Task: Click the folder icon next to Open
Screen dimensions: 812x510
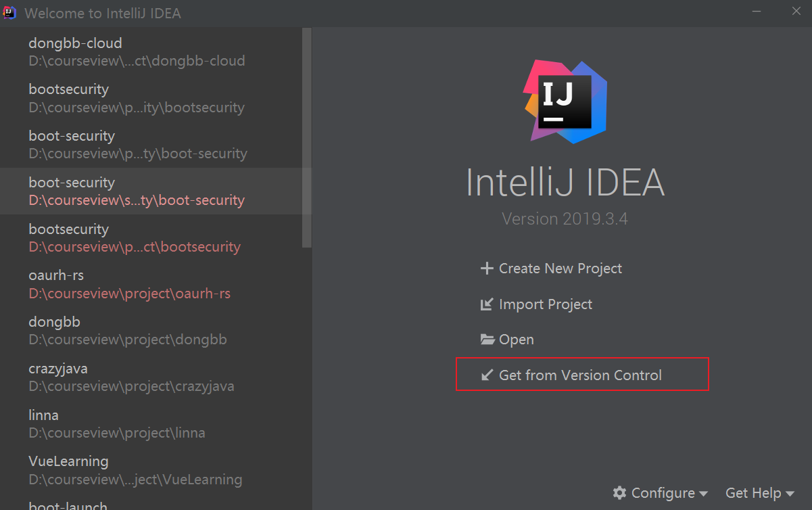Action: 487,340
